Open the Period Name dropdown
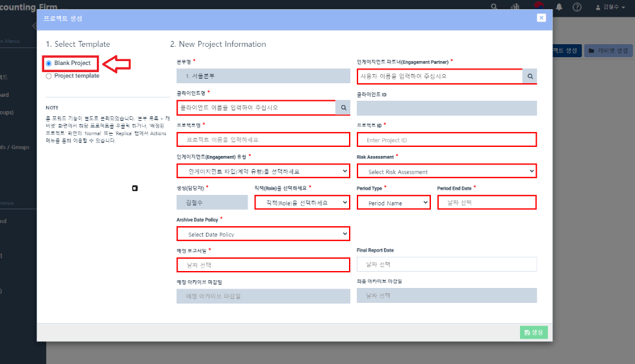This screenshot has height=364, width=635. coord(394,202)
